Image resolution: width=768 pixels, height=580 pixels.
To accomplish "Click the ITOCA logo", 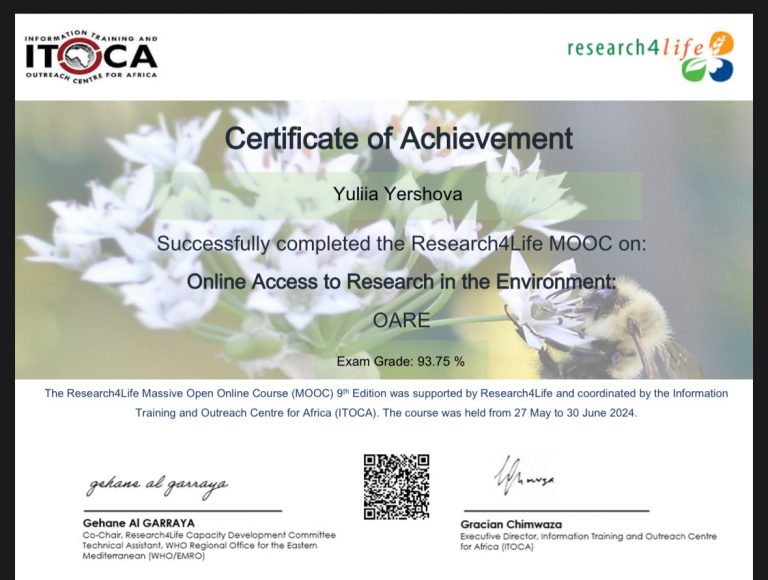I will click(91, 56).
